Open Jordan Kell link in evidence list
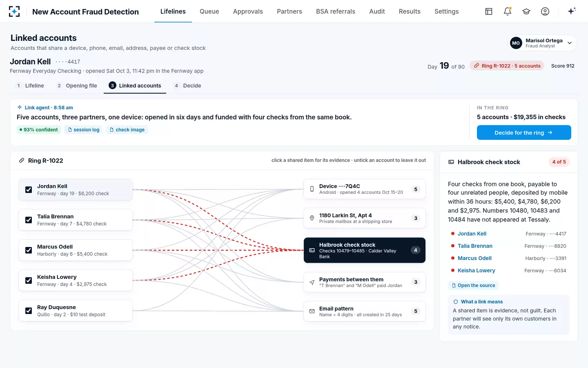The image size is (588, 368). [472, 234]
